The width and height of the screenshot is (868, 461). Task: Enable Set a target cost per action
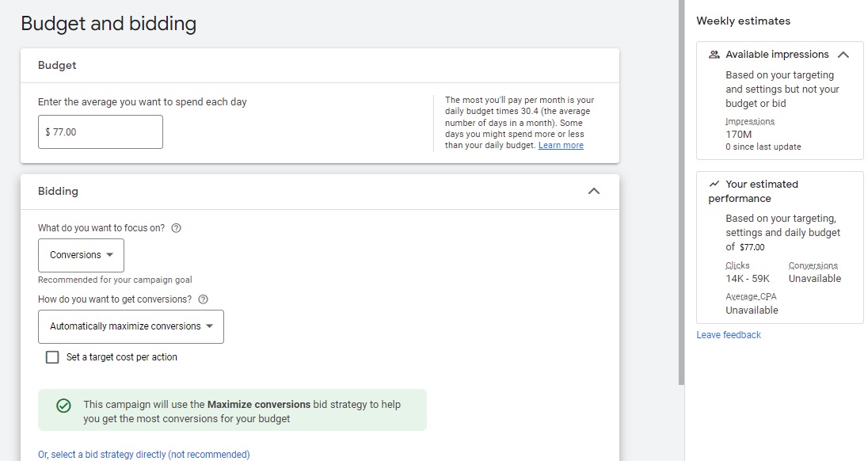click(x=52, y=357)
